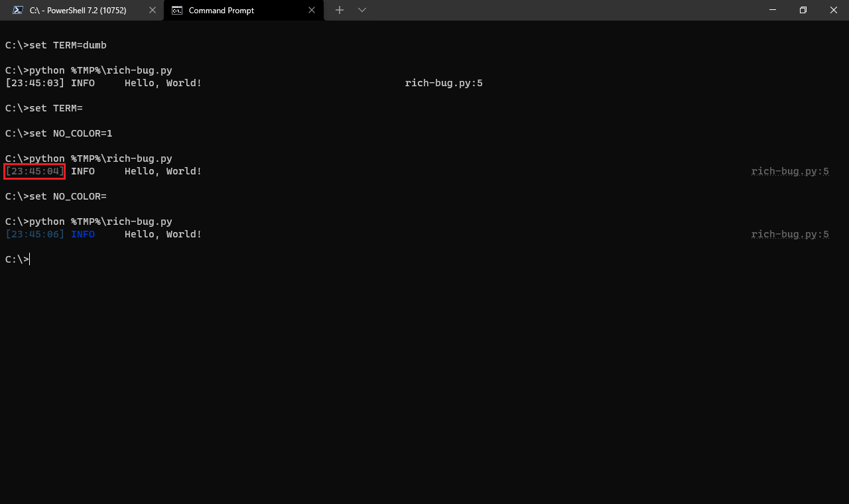This screenshot has width=849, height=504.
Task: Click the PowerShell icon in the first tab
Action: click(18, 10)
